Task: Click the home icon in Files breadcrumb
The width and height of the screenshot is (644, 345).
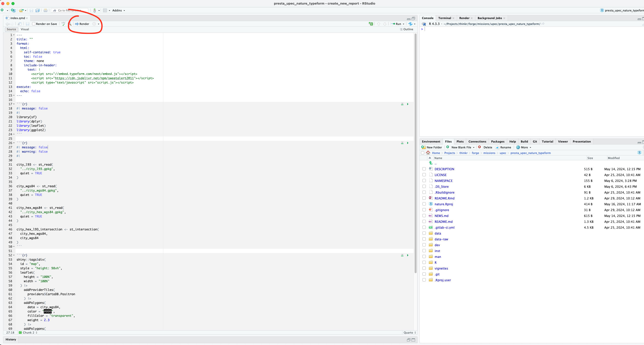Action: 428,153
